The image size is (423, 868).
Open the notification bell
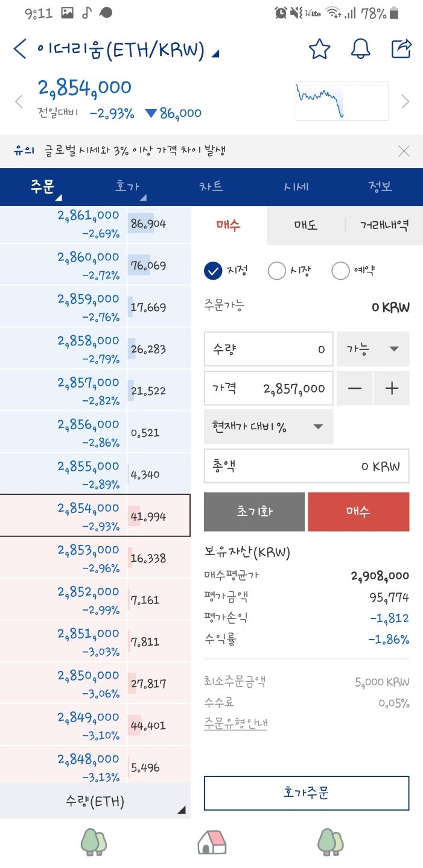361,49
